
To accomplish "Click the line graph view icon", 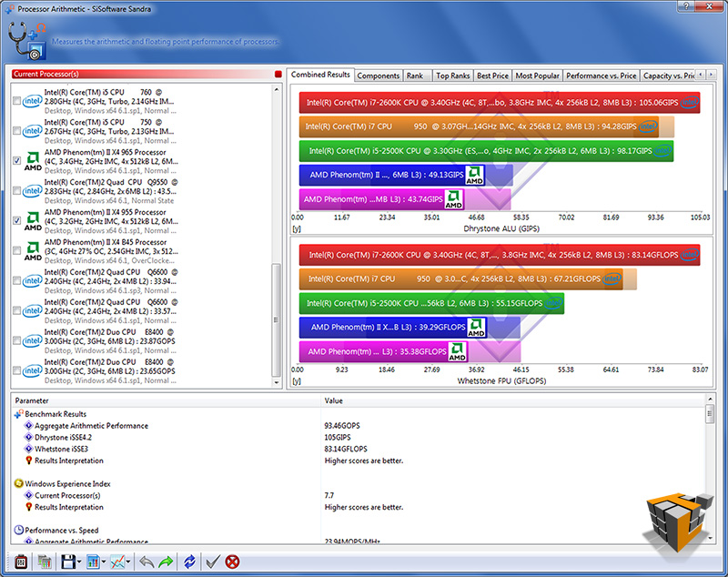I will [x=117, y=562].
